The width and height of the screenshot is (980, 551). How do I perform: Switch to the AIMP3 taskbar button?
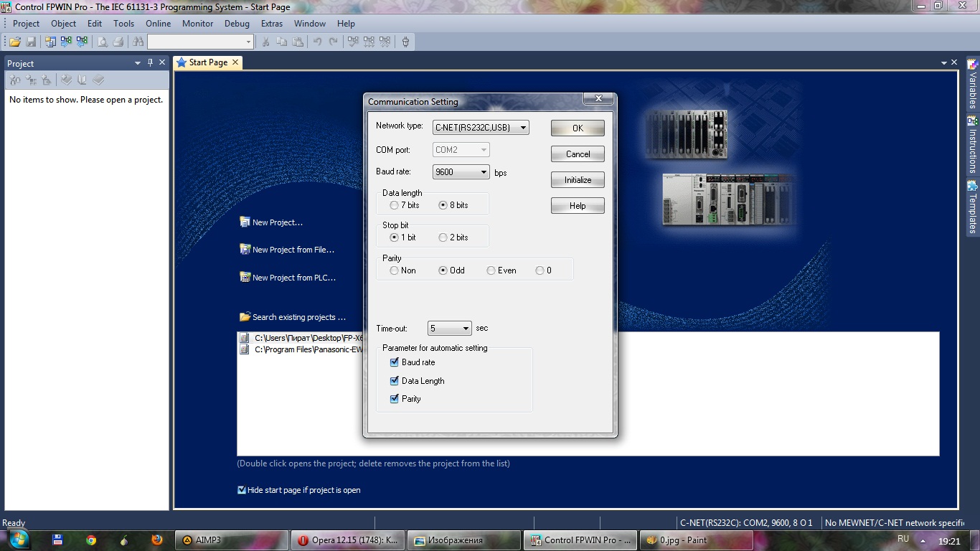[x=232, y=540]
